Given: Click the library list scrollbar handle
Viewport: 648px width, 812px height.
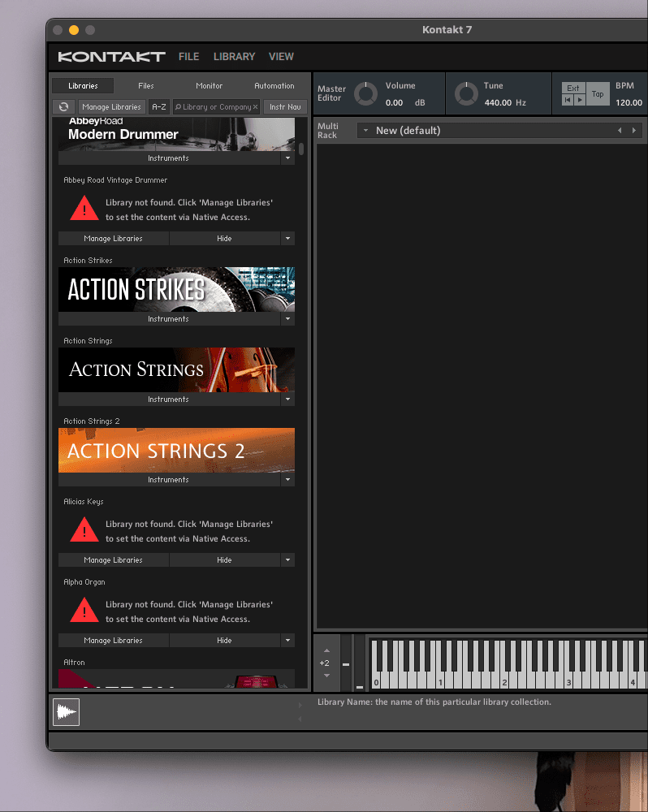Looking at the screenshot, I should point(301,149).
